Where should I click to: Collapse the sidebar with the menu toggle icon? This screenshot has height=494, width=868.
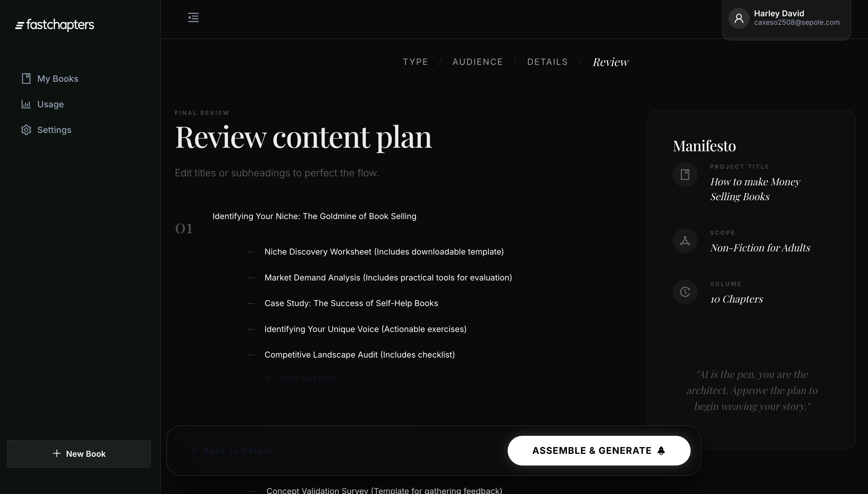[193, 17]
